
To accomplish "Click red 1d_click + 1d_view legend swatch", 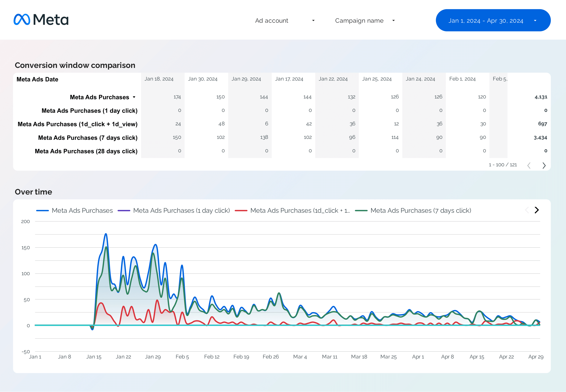I will pos(241,210).
